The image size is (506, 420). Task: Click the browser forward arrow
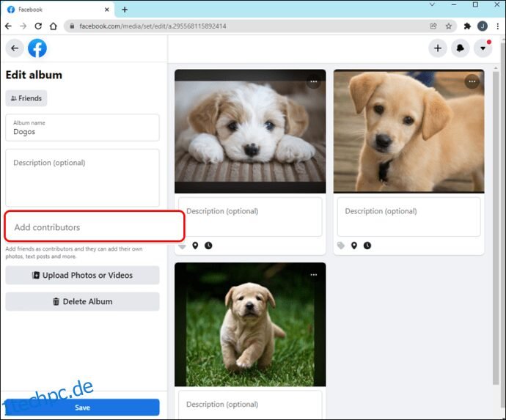[23, 26]
